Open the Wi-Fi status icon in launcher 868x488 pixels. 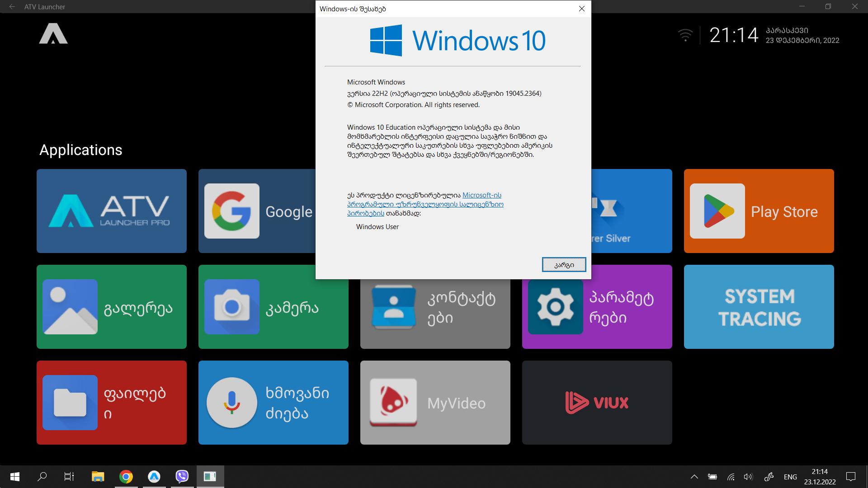[x=685, y=35]
